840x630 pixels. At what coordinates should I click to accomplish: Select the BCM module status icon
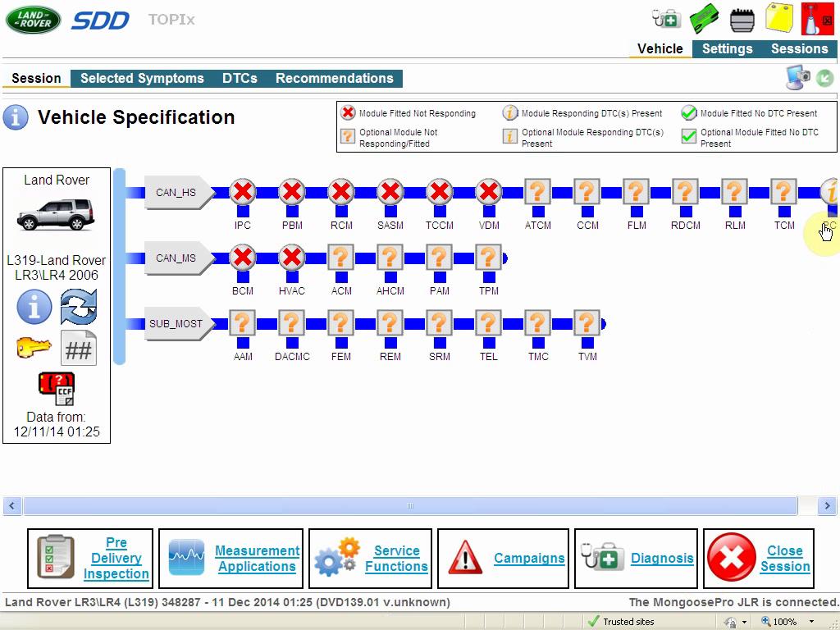[x=242, y=258]
